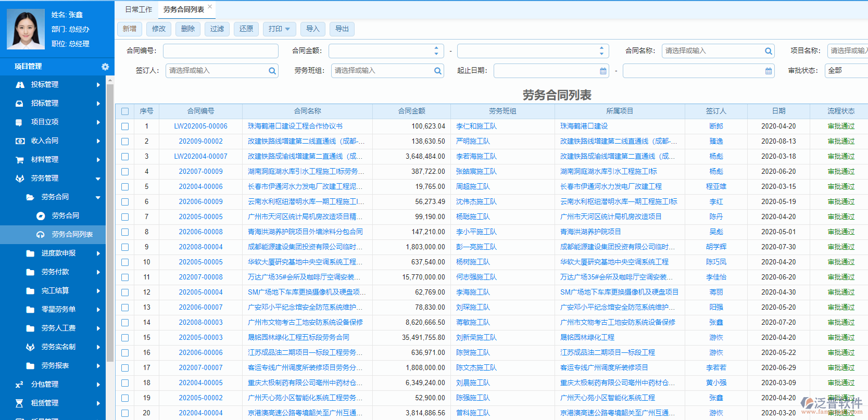Click the 删除 button

(x=188, y=29)
